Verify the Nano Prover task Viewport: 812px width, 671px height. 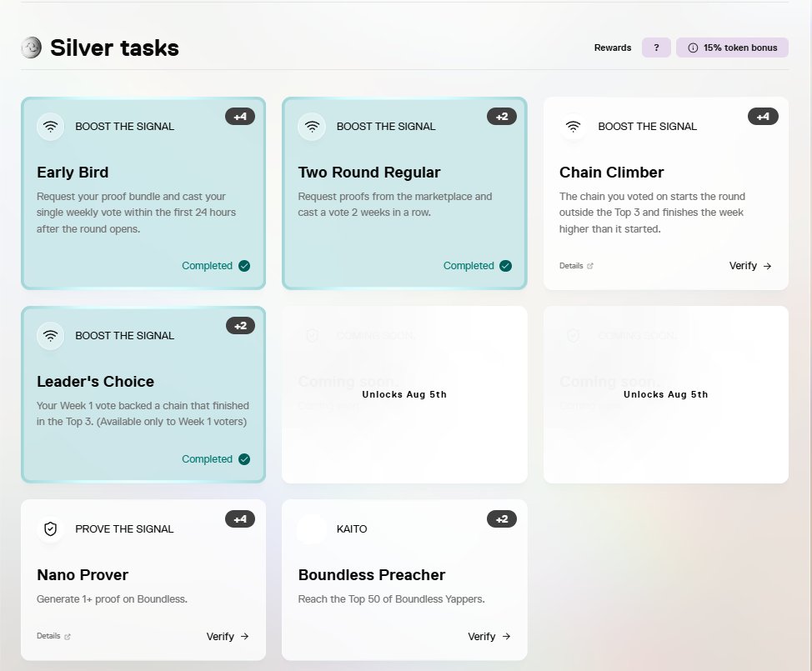coord(228,636)
